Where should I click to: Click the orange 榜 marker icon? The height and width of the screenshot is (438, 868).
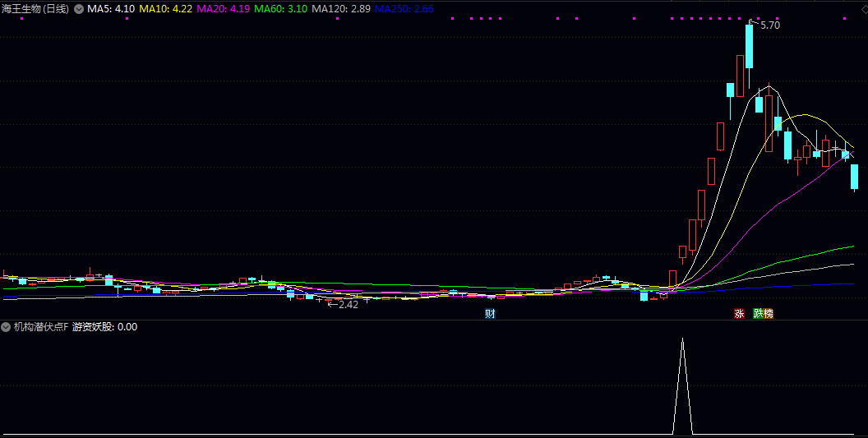coord(769,314)
